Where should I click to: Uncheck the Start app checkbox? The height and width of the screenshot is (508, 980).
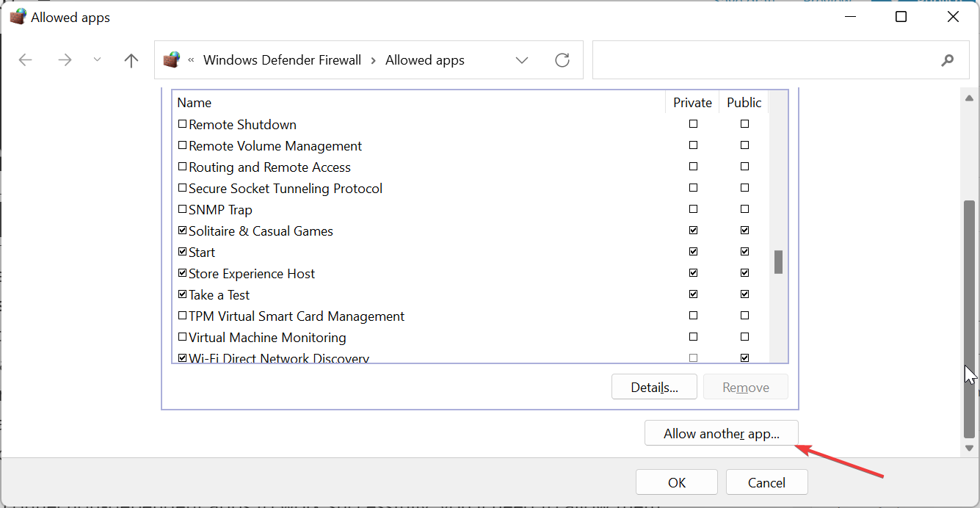pos(183,253)
